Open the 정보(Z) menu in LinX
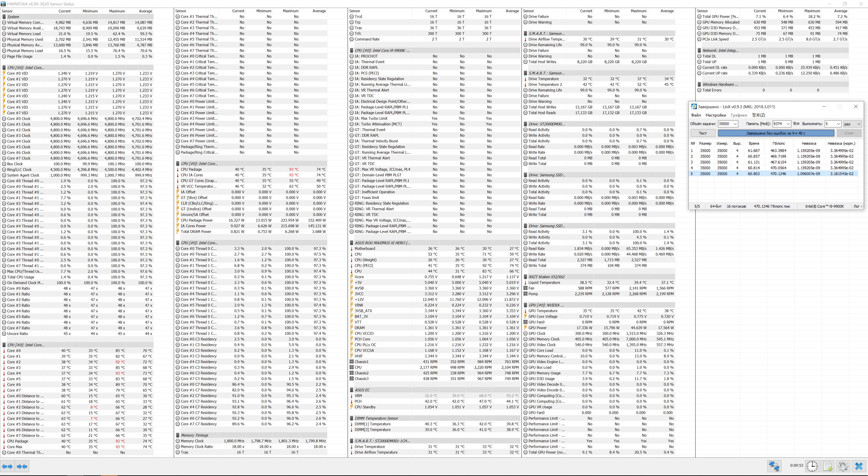 (x=758, y=115)
